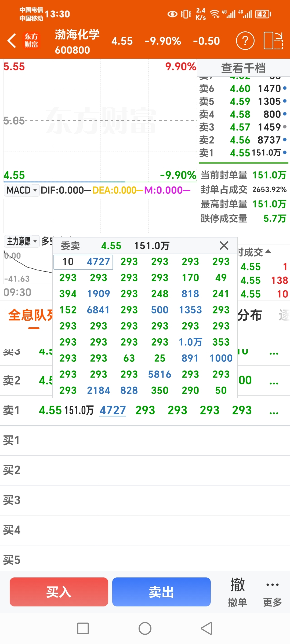290x644 pixels.
Task: Tap the 891 order in popup
Action: tap(190, 358)
